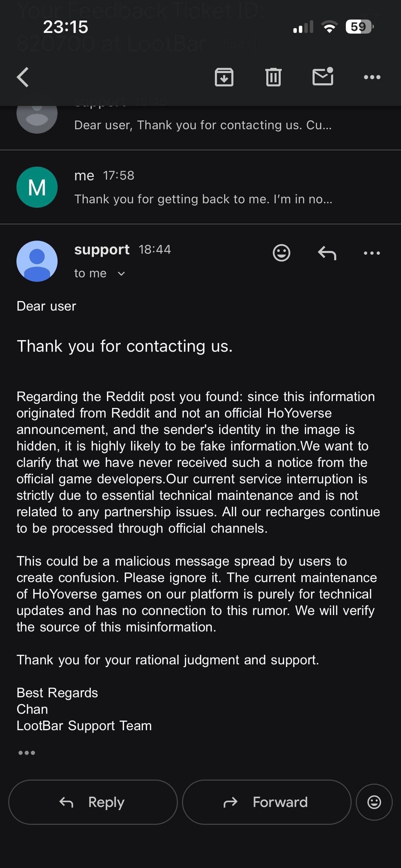Tap the "support" sender name

pos(102,250)
